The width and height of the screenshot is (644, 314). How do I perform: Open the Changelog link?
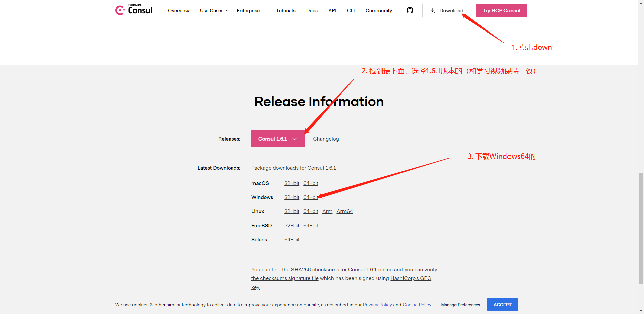[326, 139]
